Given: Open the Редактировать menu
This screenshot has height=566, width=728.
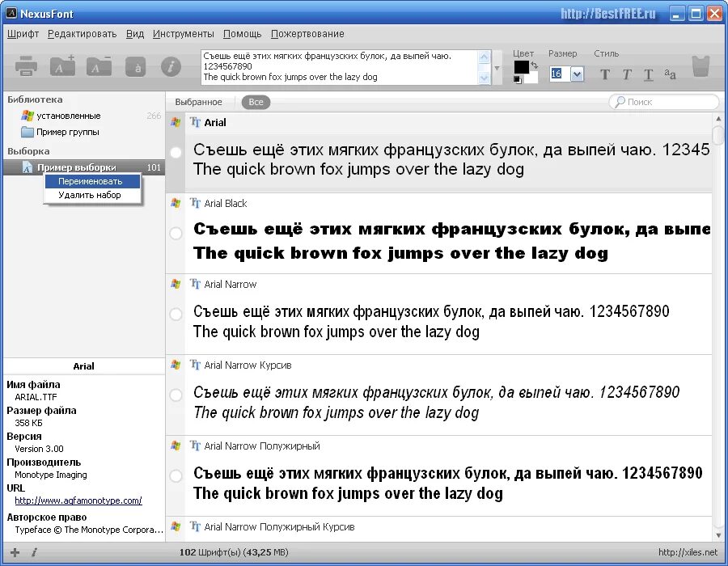Looking at the screenshot, I should click(x=83, y=34).
